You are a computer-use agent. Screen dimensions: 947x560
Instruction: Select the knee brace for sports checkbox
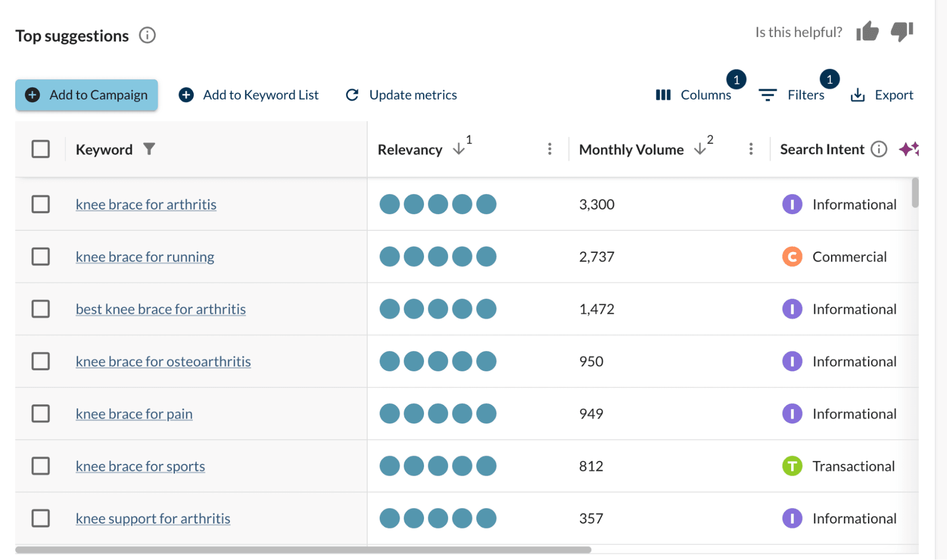41,466
